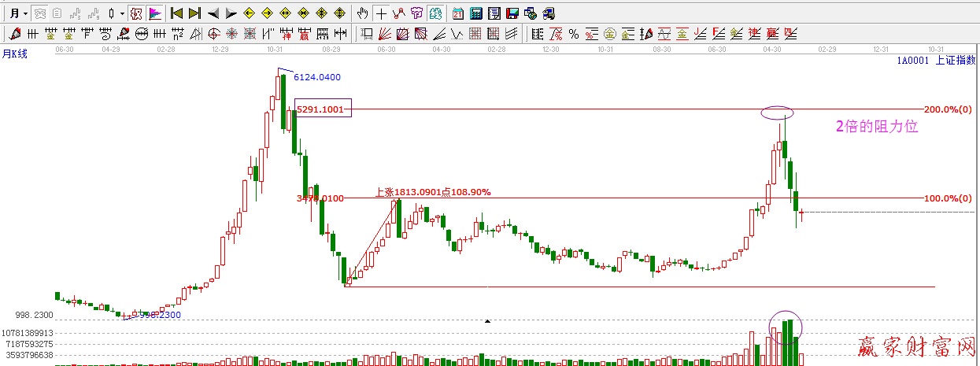Select the percent % drawing tool
Screen dimensions: 980x366
tap(573, 34)
